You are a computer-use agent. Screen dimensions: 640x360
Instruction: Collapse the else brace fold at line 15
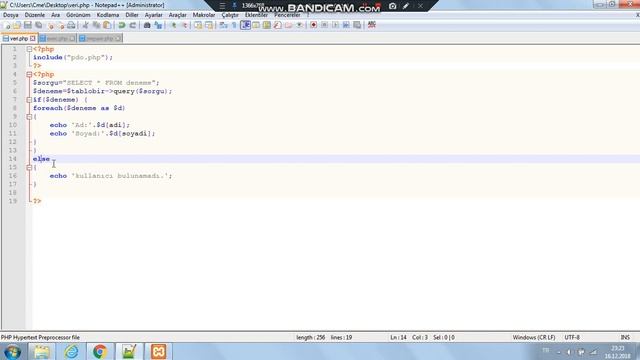tap(29, 167)
